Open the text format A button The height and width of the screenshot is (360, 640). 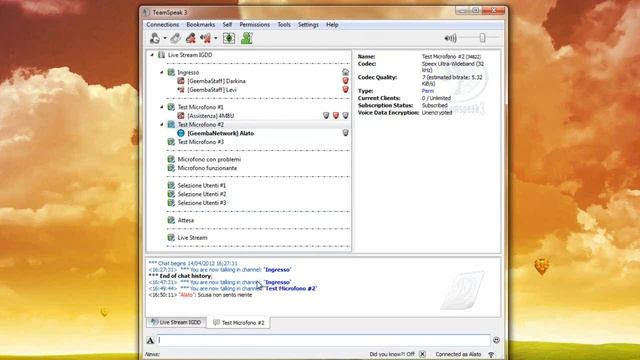click(x=150, y=340)
